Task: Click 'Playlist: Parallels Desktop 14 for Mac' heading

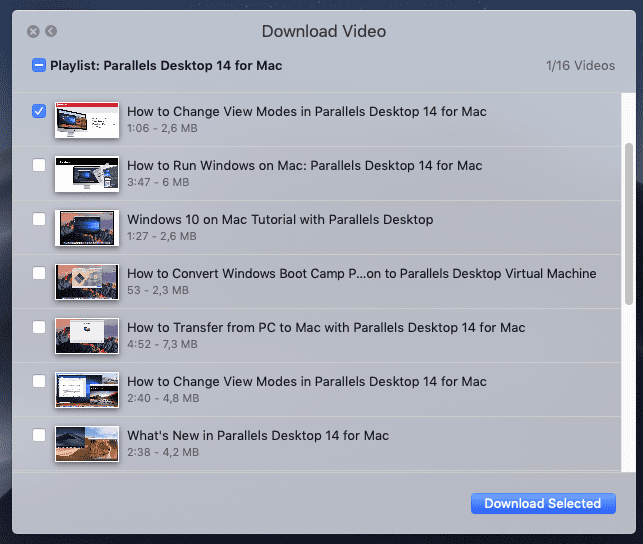Action: click(x=166, y=66)
